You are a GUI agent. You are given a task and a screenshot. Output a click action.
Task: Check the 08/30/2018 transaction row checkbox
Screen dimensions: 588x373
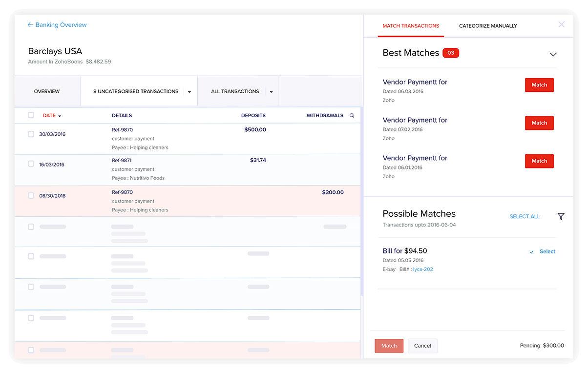(x=31, y=196)
